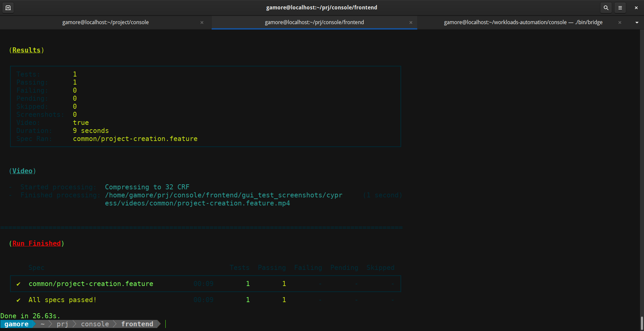Click the 'common/project-creation.feature' Spec Ran value

coord(135,139)
